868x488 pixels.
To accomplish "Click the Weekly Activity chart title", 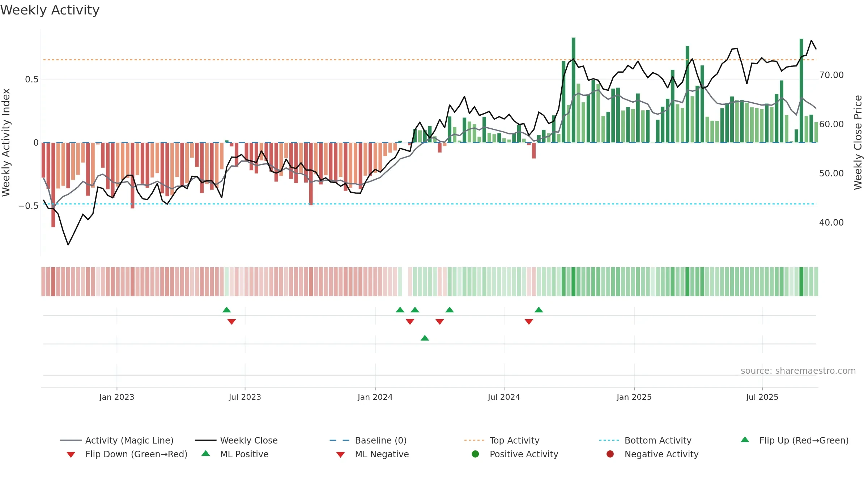I will pos(50,10).
